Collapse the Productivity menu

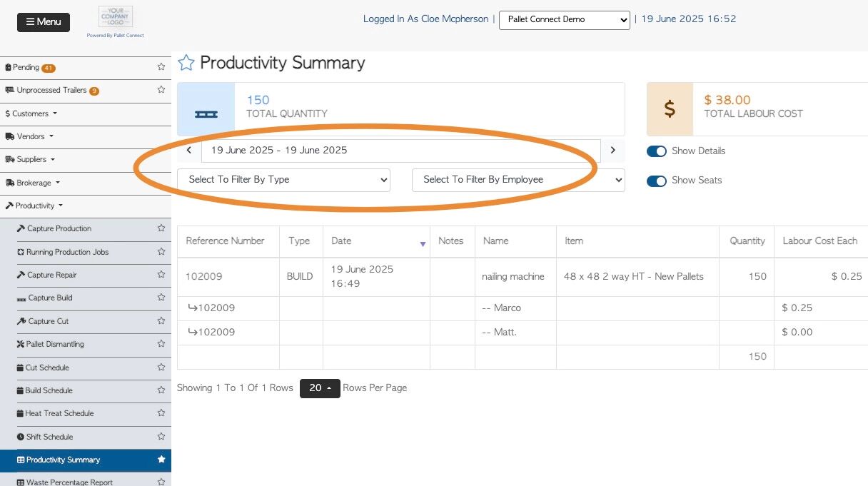pyautogui.click(x=34, y=206)
